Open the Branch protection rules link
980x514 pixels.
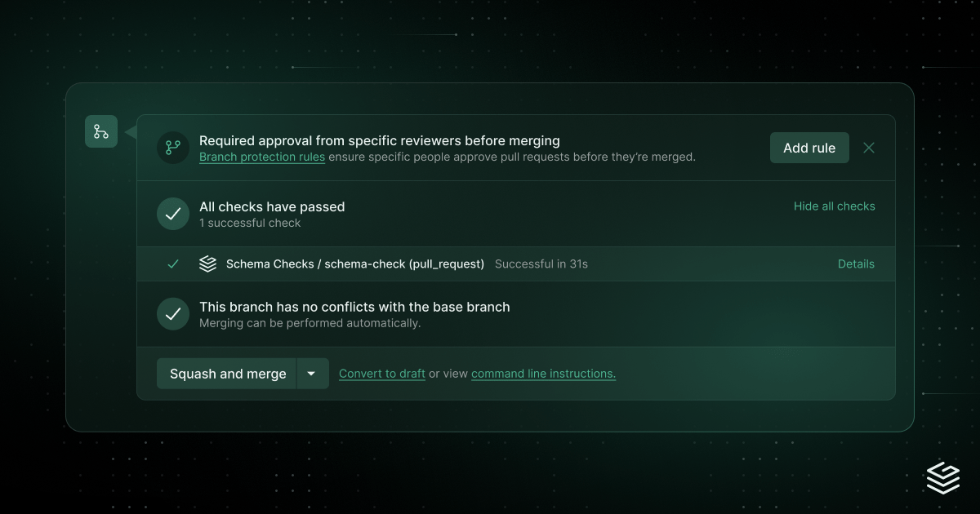click(x=262, y=157)
